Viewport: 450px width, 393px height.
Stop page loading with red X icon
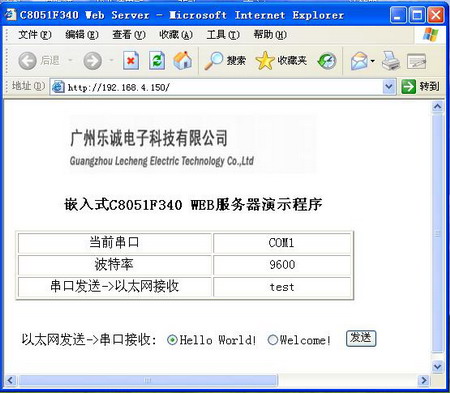(131, 61)
